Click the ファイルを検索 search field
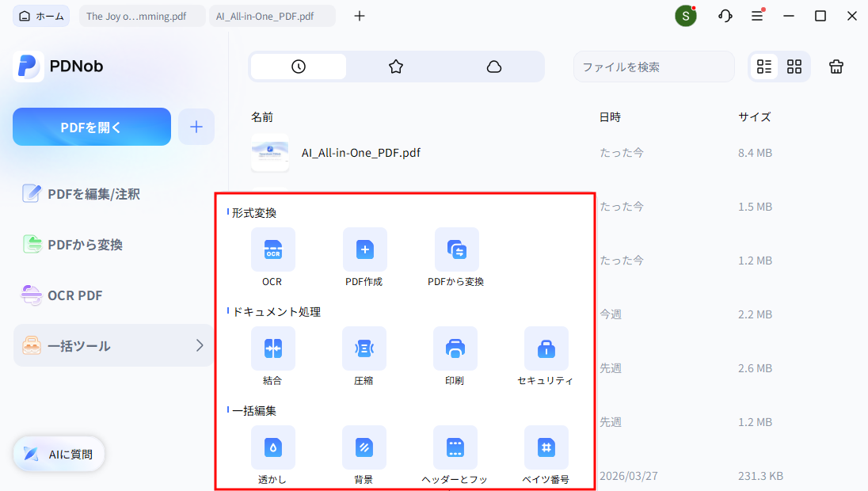Image resolution: width=868 pixels, height=491 pixels. [653, 67]
